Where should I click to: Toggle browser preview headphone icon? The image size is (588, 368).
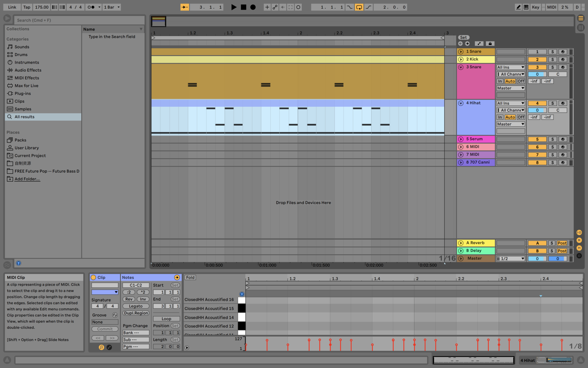[x=18, y=263]
